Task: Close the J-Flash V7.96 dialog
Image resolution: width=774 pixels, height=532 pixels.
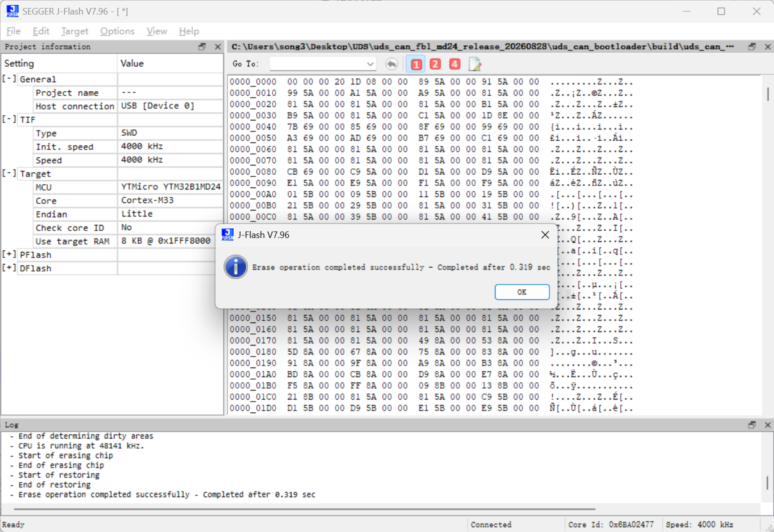Action: pyautogui.click(x=545, y=234)
